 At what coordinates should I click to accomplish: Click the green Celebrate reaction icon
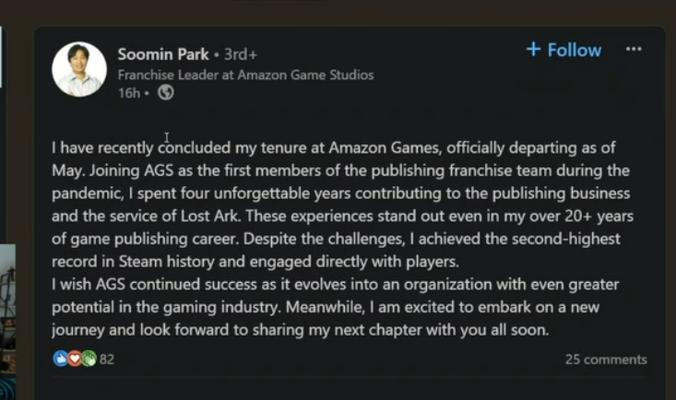click(x=88, y=359)
